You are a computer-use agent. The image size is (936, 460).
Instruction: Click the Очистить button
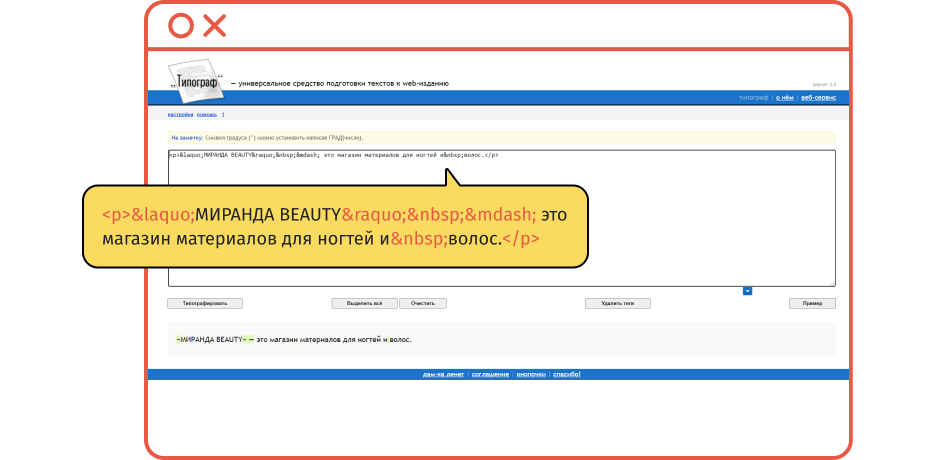tap(423, 304)
